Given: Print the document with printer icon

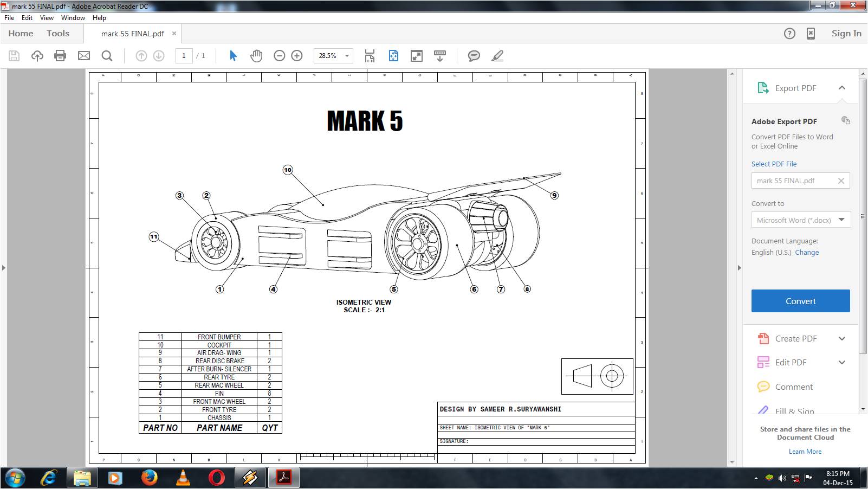Looking at the screenshot, I should coord(60,55).
